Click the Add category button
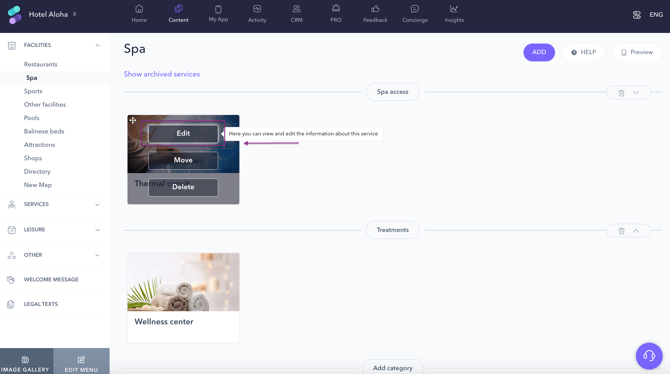670x374 pixels. pyautogui.click(x=393, y=368)
